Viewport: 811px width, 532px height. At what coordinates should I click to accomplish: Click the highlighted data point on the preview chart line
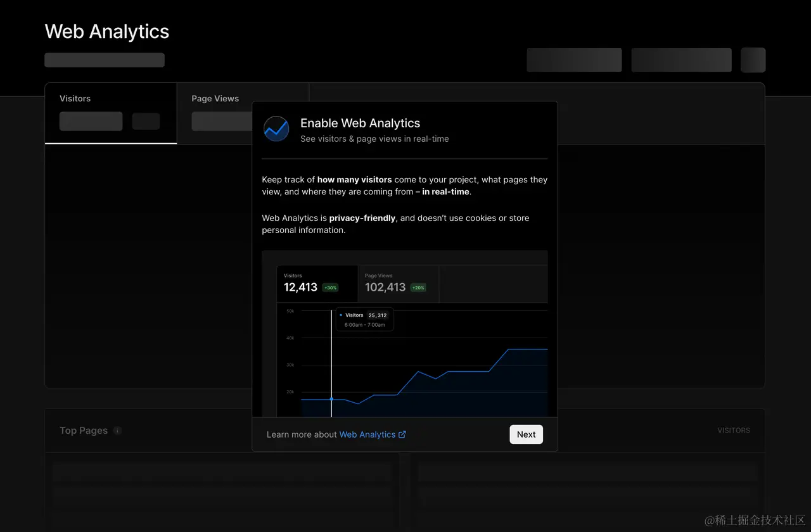[x=331, y=399]
